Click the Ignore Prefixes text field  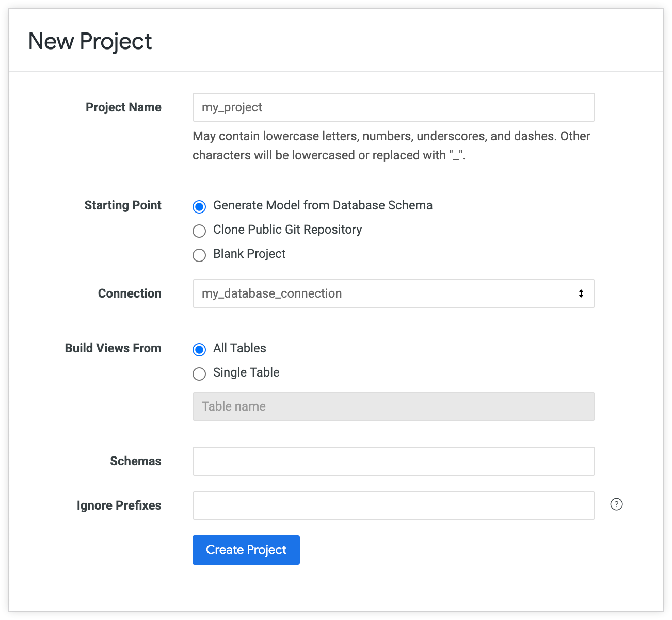pos(393,505)
